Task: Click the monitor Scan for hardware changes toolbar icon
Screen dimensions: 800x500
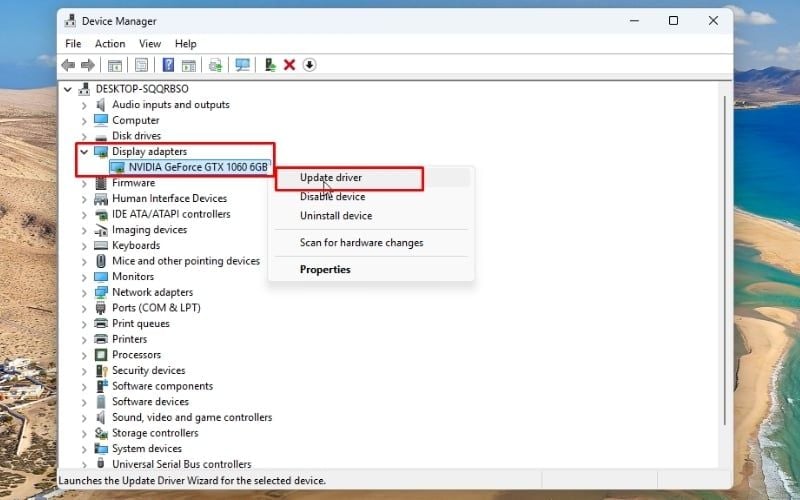Action: tap(242, 65)
